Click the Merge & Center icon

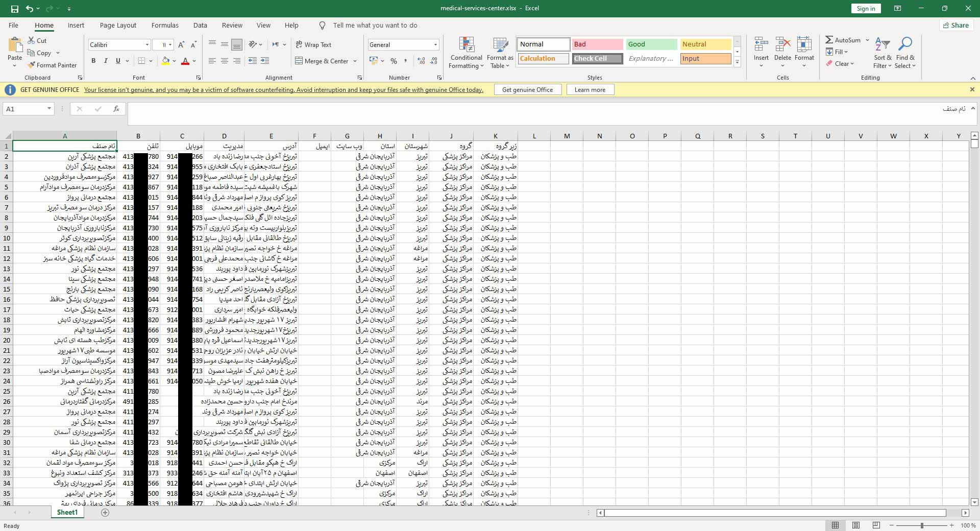[x=299, y=61]
